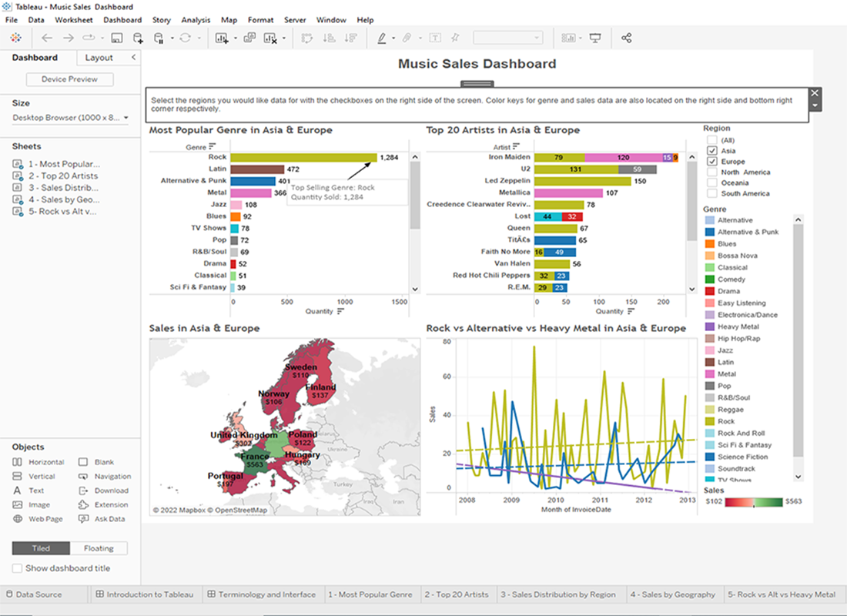Uncheck the Asia region checkbox
The width and height of the screenshot is (847, 616).
[x=712, y=151]
